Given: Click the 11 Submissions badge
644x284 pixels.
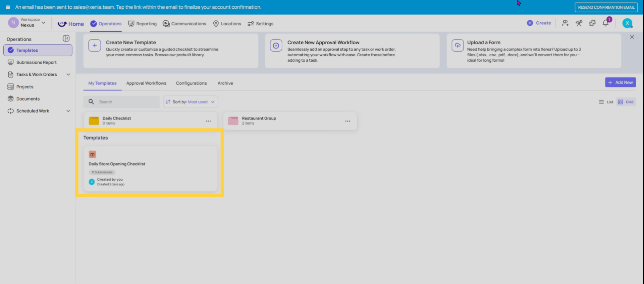Looking at the screenshot, I should (x=102, y=172).
